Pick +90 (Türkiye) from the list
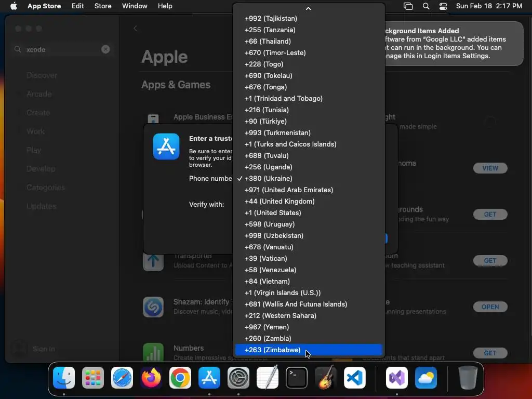This screenshot has width=532, height=399. coord(309,121)
